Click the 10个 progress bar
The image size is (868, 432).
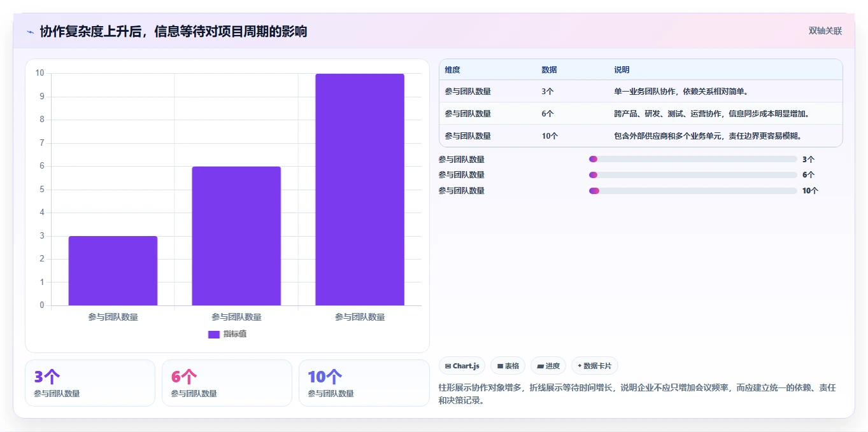pyautogui.click(x=693, y=190)
